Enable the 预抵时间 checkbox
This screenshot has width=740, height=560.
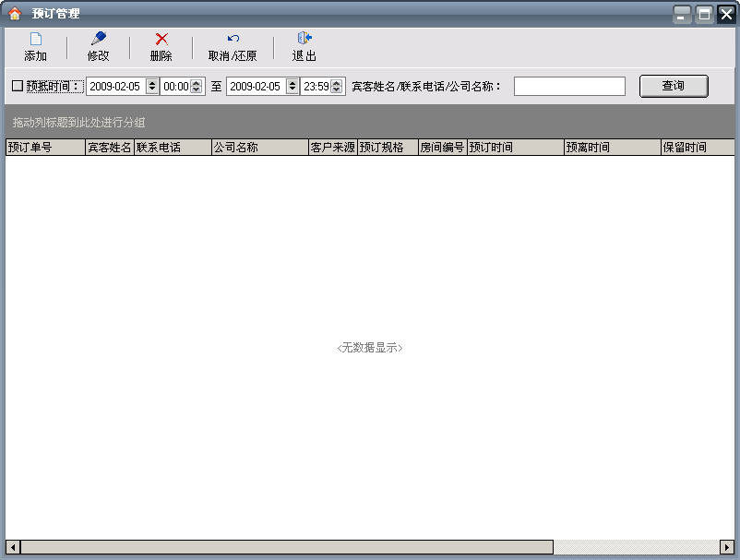tap(18, 86)
